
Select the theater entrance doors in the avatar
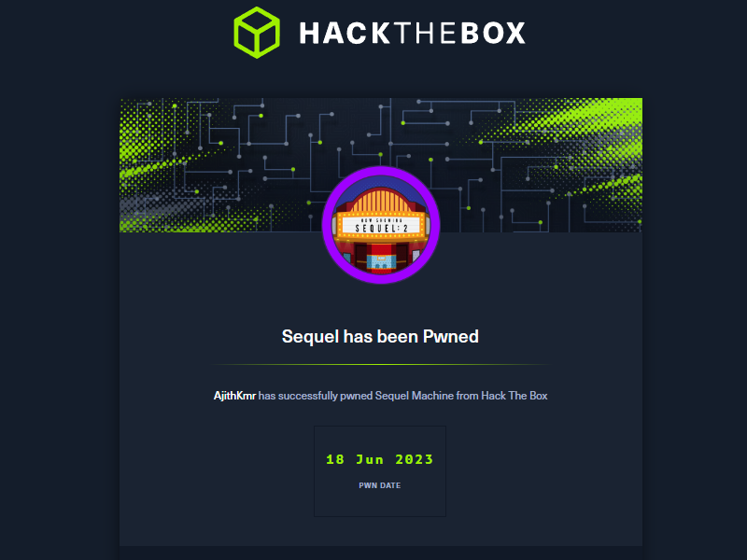[381, 259]
